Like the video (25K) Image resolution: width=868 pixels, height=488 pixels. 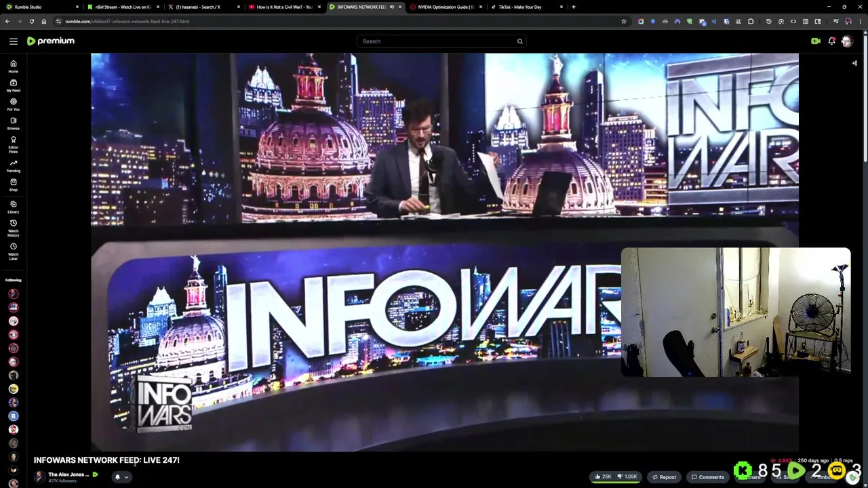pyautogui.click(x=603, y=476)
